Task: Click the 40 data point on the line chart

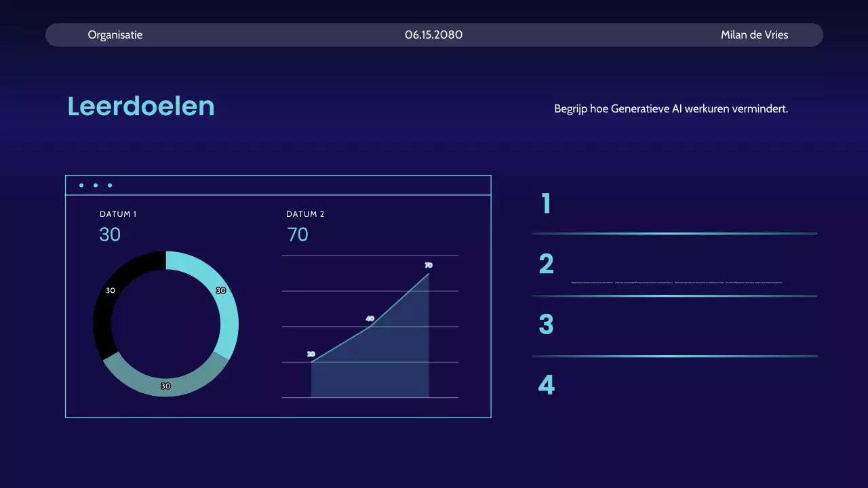Action: click(x=370, y=317)
